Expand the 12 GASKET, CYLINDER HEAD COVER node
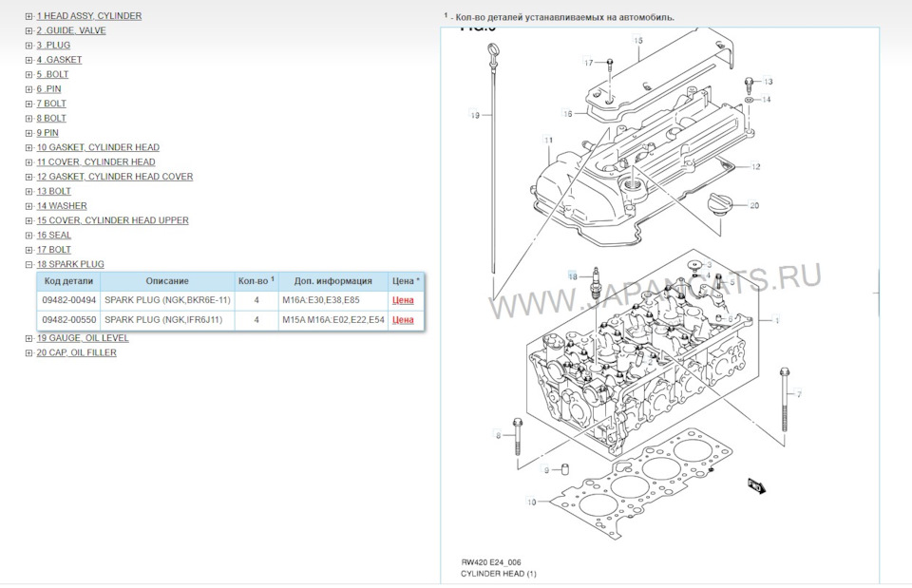 coord(28,177)
